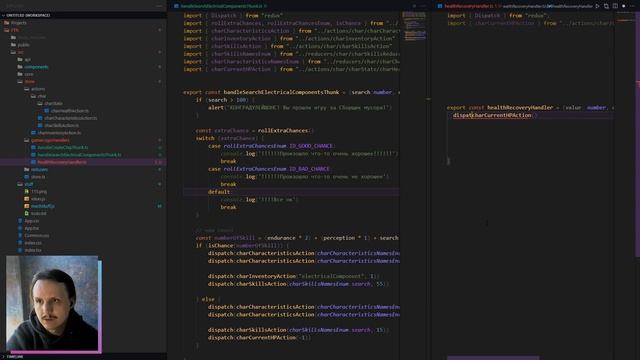Open App.css in the explorer
Viewport: 640px width, 360px height.
point(31,221)
